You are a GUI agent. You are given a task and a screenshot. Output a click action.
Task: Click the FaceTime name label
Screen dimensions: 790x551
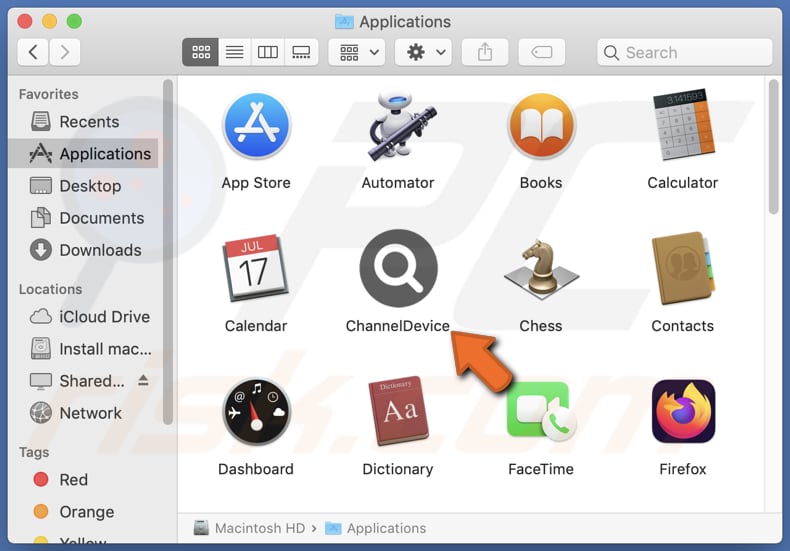(x=541, y=469)
